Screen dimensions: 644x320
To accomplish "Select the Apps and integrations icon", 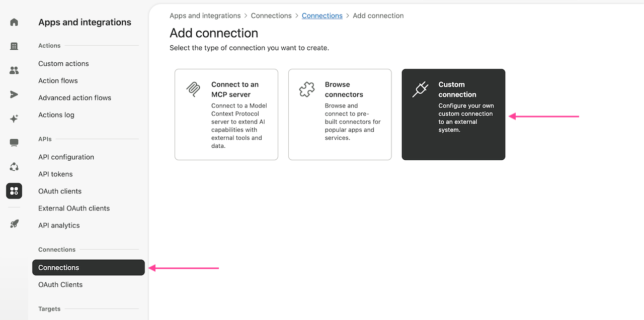I will pos(14,191).
